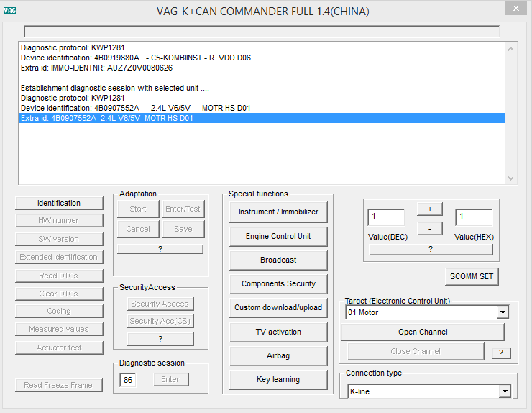Screen dimensions: 532x413
Task: Click the HW number button
Action: [59, 220]
